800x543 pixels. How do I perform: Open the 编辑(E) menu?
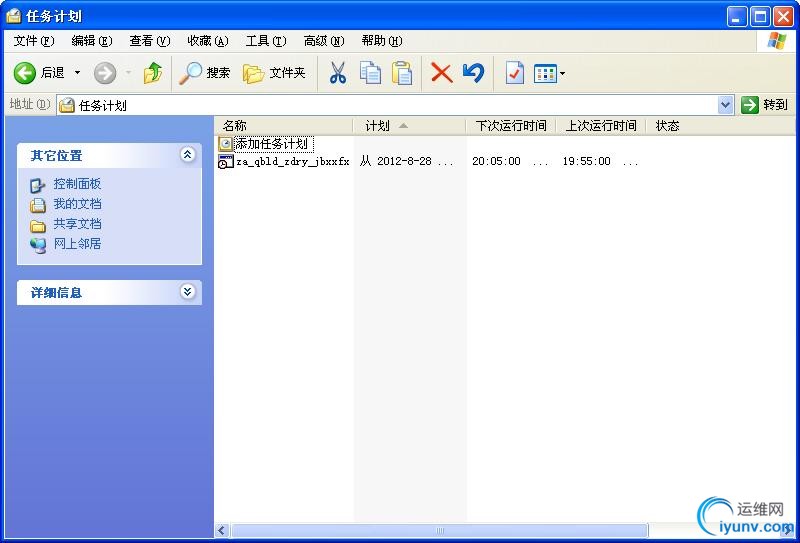pyautogui.click(x=92, y=41)
